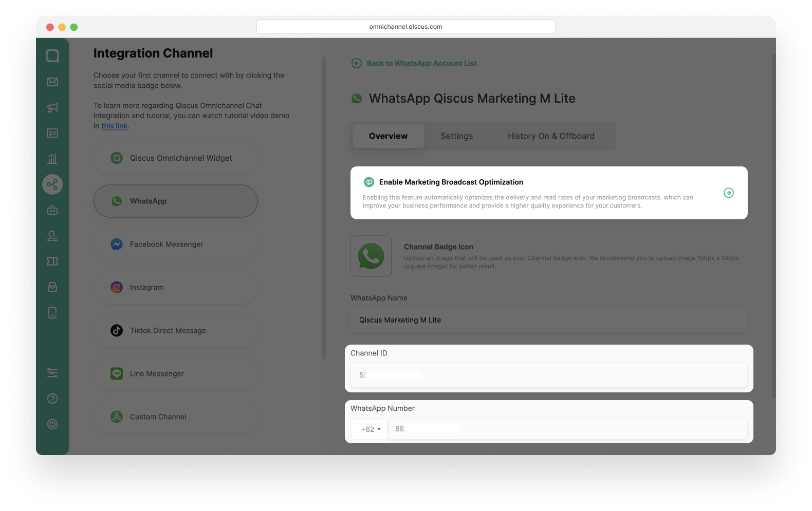Select the Custom Channel option

176,417
